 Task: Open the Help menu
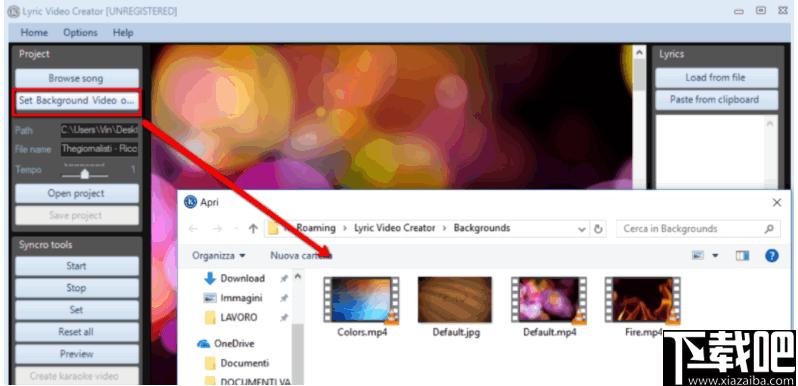click(123, 33)
